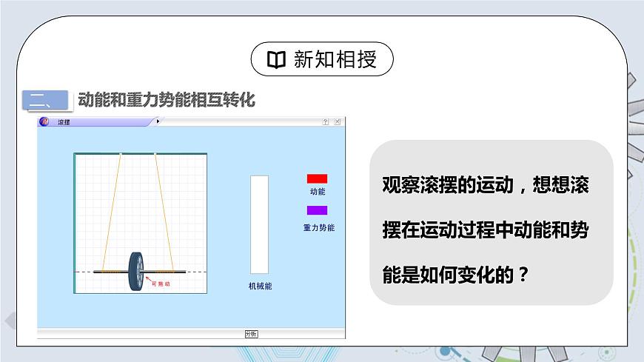This screenshot has width=644, height=362.
Task: Click the round logo icon in simulation title bar
Action: [x=44, y=121]
